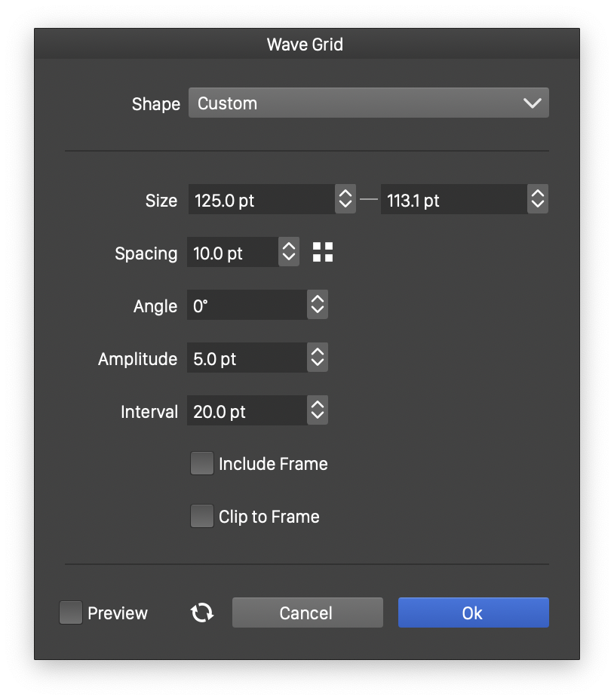Screen dimensions: 614x700
Task: Click the Spacing stepper arrows
Action: tap(289, 253)
